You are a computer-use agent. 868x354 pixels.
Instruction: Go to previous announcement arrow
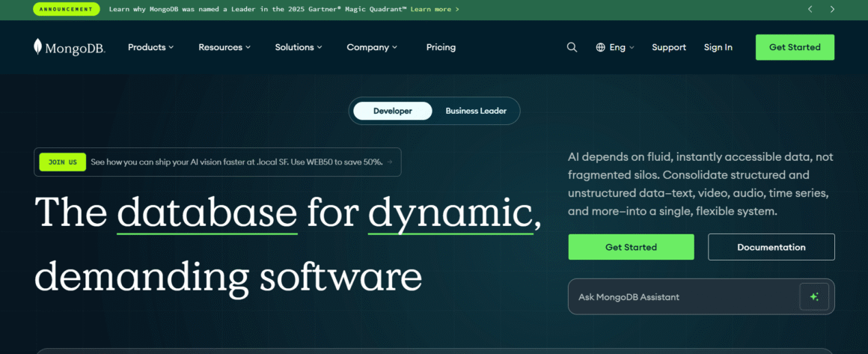coord(810,9)
